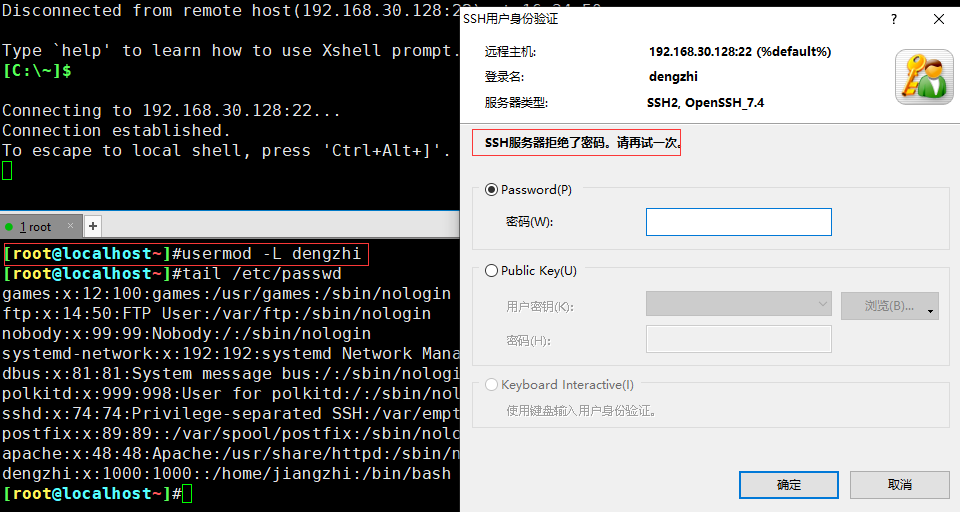Focus the password 密码(W) input field
This screenshot has height=512, width=960.
tap(738, 222)
